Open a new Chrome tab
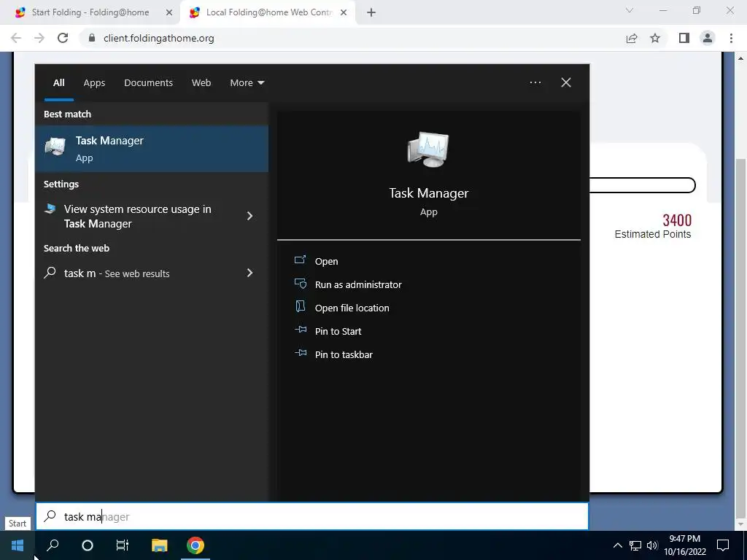The height and width of the screenshot is (560, 747). [371, 13]
